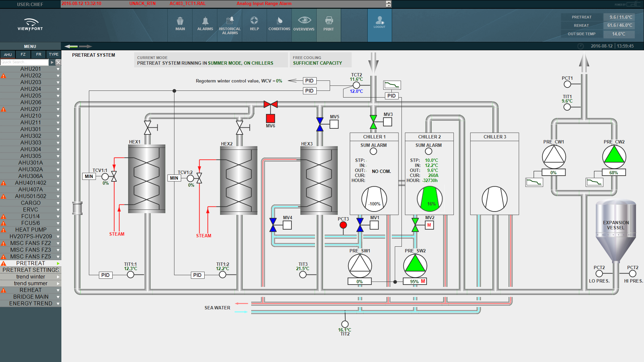Switch to the FZ tab
644x362 pixels.
(x=23, y=54)
